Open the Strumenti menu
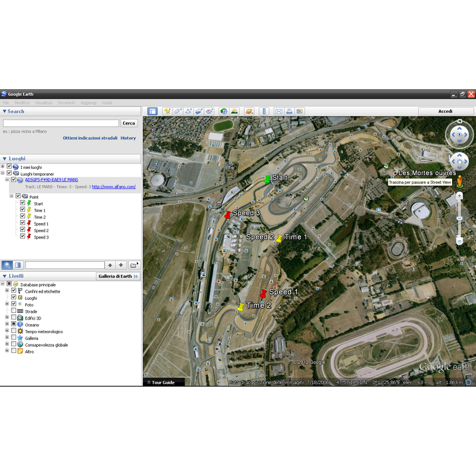This screenshot has width=476, height=476. (66, 103)
